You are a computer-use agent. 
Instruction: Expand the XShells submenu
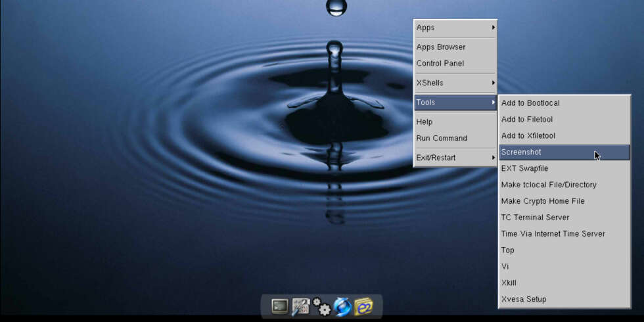(x=455, y=83)
